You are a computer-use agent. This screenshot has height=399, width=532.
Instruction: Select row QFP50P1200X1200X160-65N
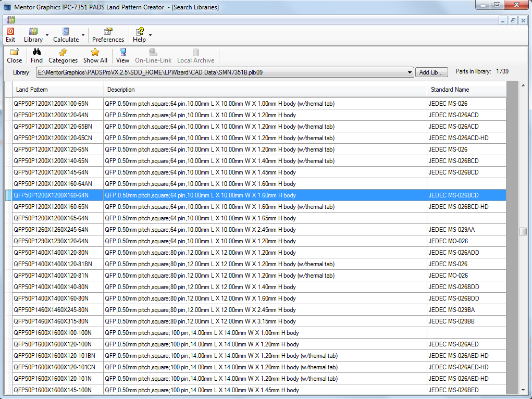pos(259,207)
